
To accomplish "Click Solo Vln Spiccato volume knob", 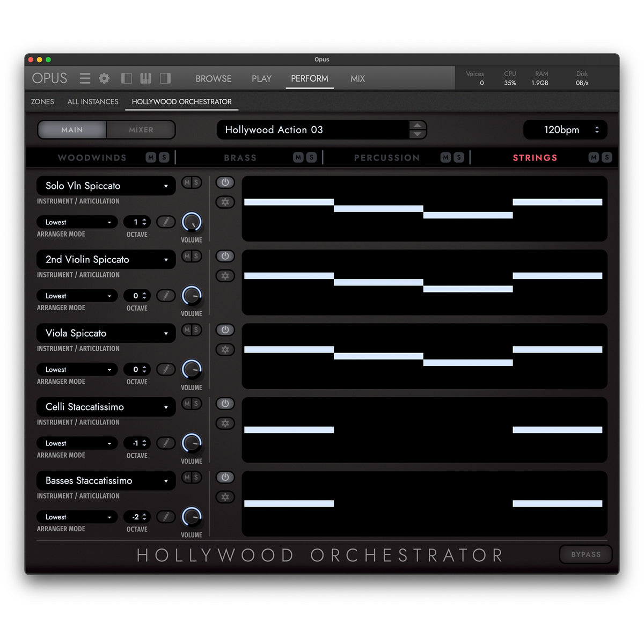I will (192, 222).
